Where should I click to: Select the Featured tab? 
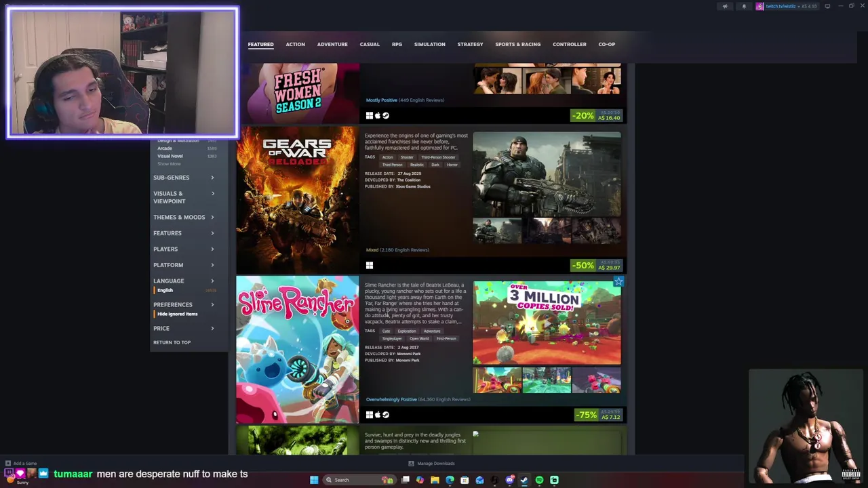260,44
